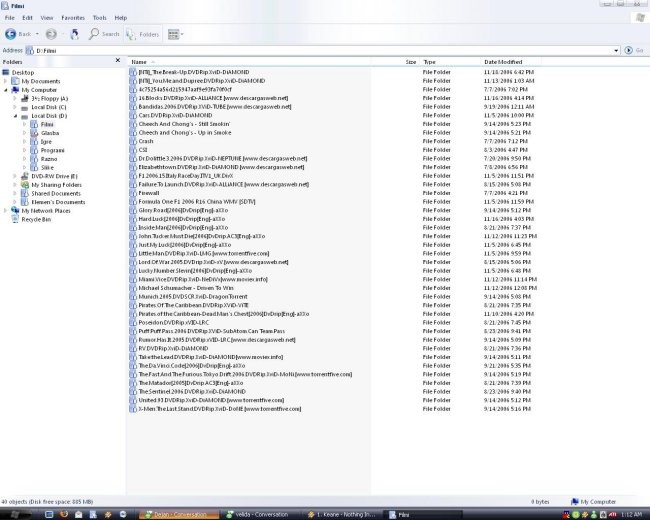This screenshot has height=520, width=650.
Task: Collapse the My Computer tree node
Action: pos(6,90)
